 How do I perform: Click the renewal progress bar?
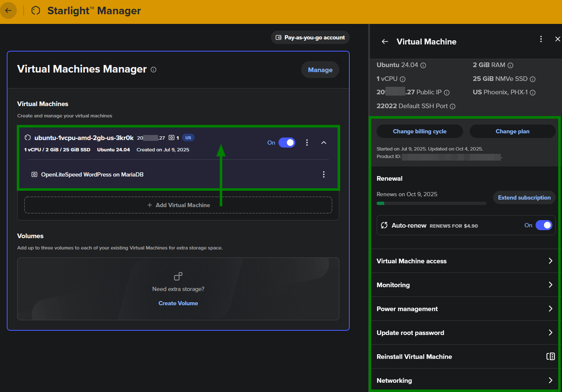(x=431, y=203)
